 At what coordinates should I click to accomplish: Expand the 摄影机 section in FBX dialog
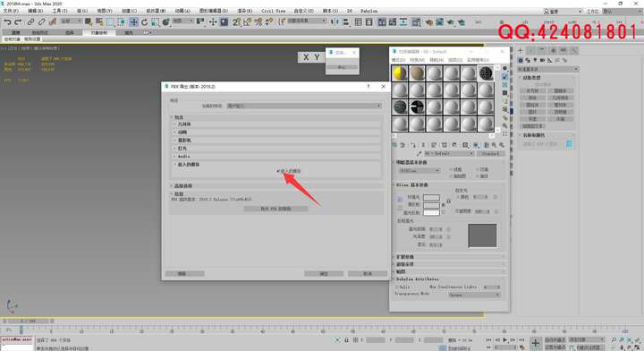(276, 141)
